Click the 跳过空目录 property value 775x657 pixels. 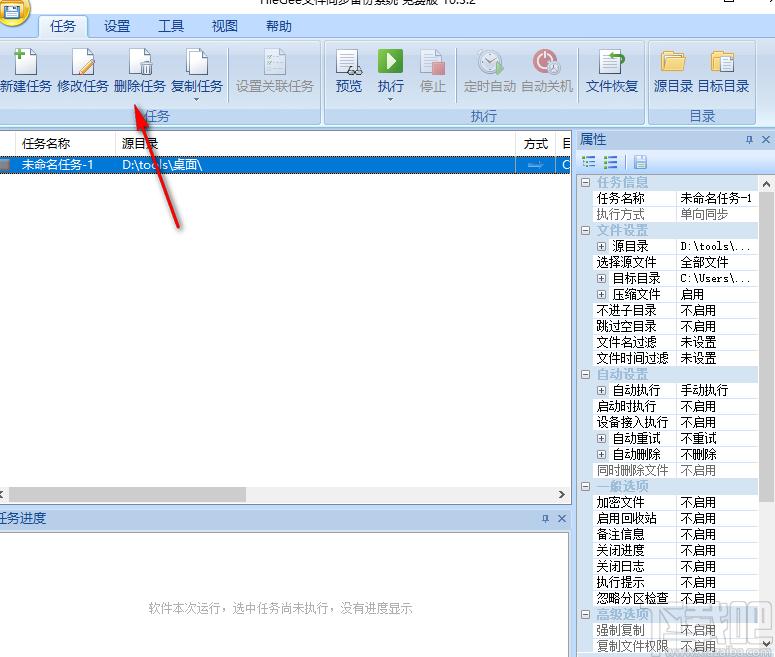coord(716,326)
